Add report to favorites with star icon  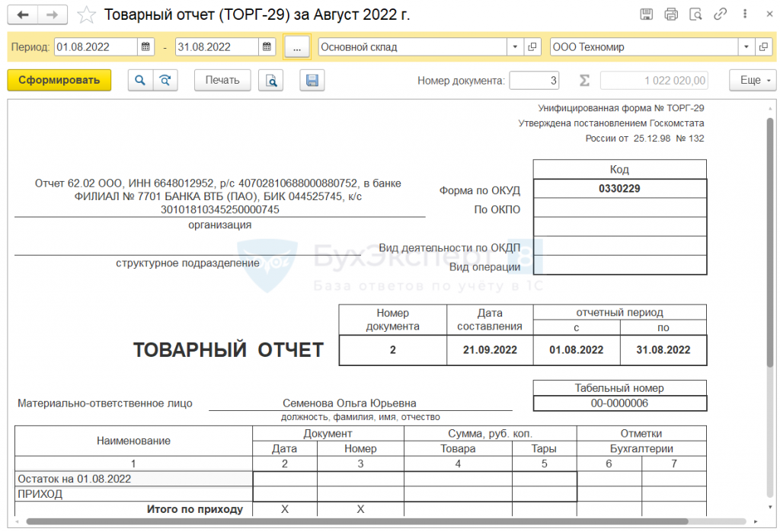coord(86,15)
